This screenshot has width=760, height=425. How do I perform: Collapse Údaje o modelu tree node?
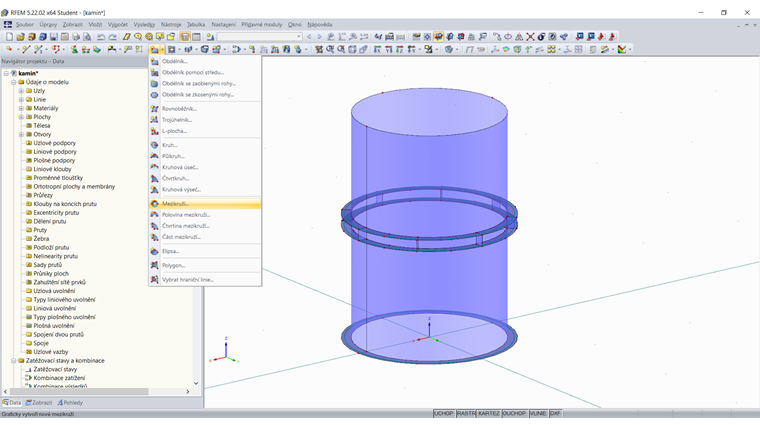click(14, 82)
